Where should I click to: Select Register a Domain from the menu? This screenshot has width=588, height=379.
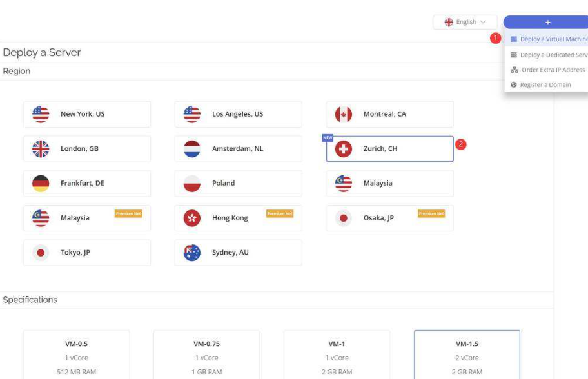pos(545,84)
